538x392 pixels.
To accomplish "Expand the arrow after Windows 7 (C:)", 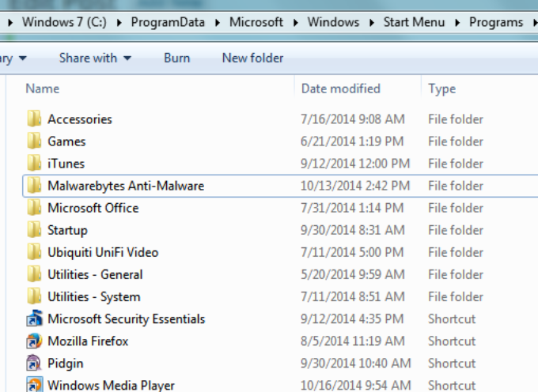I will (119, 23).
